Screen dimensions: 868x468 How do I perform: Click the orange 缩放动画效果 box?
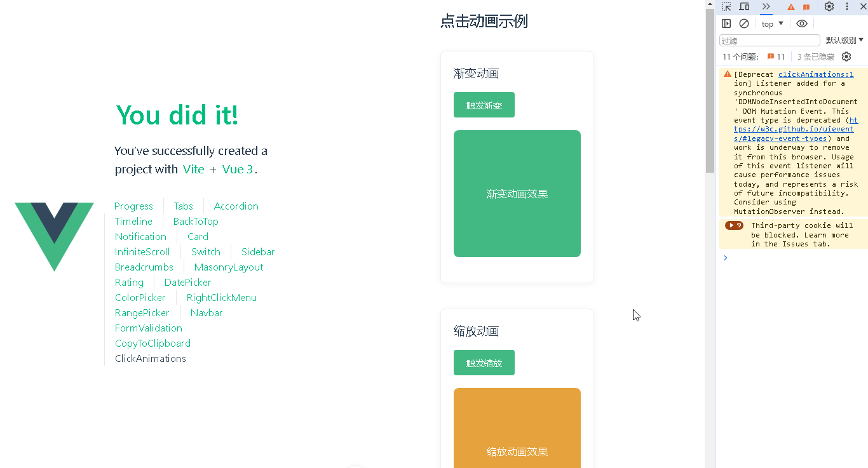[517, 428]
